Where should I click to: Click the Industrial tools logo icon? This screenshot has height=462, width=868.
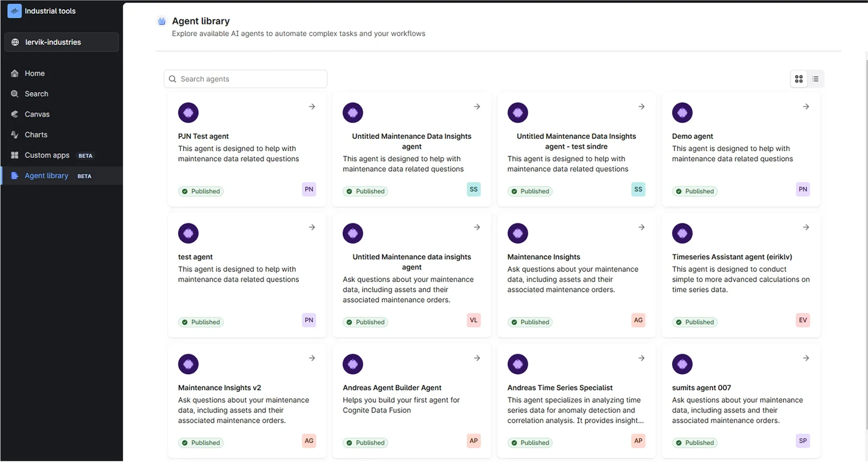14,11
